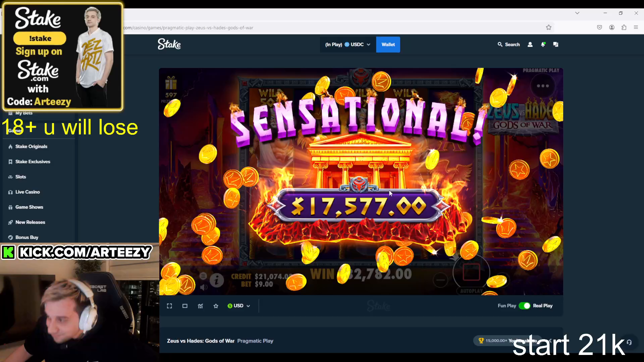644x362 pixels.
Task: Open the Search
Action: (508, 44)
